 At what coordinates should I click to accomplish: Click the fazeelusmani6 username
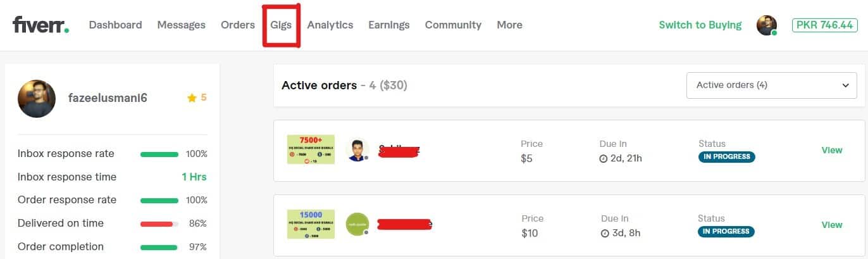click(108, 98)
